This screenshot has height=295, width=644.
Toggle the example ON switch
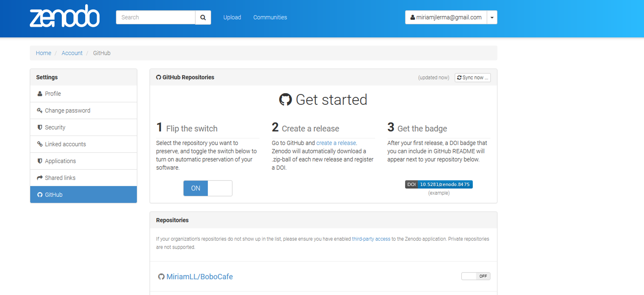click(208, 188)
